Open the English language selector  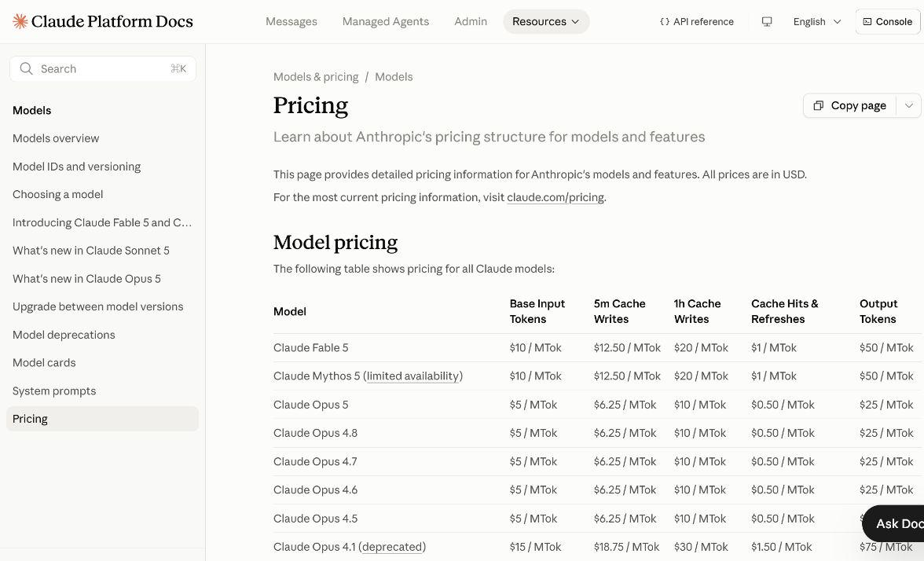coord(817,22)
